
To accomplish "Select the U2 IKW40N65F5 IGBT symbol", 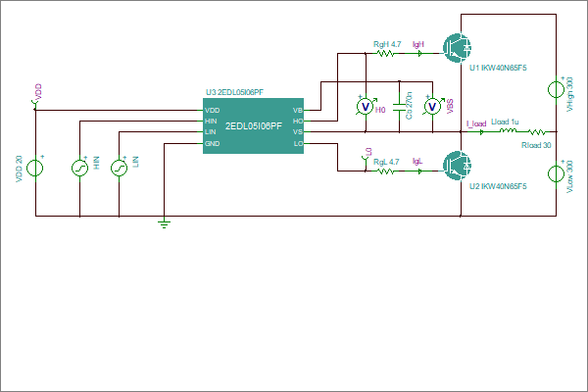I will [457, 166].
